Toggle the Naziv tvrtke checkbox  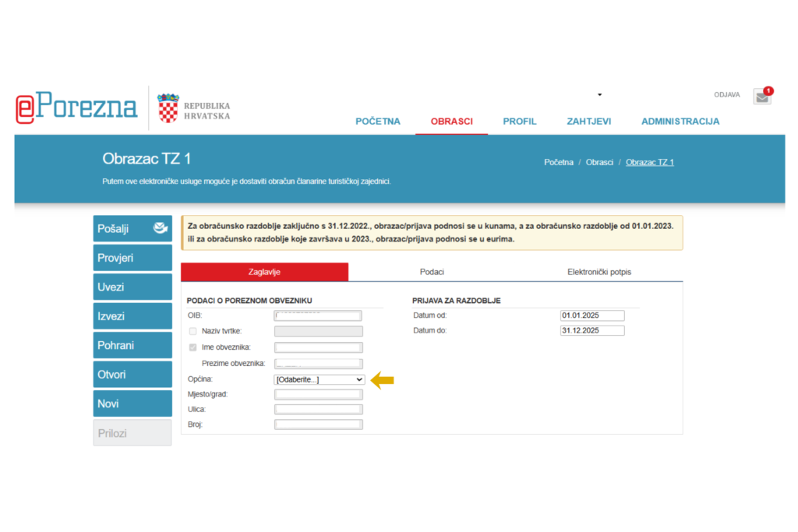[193, 331]
